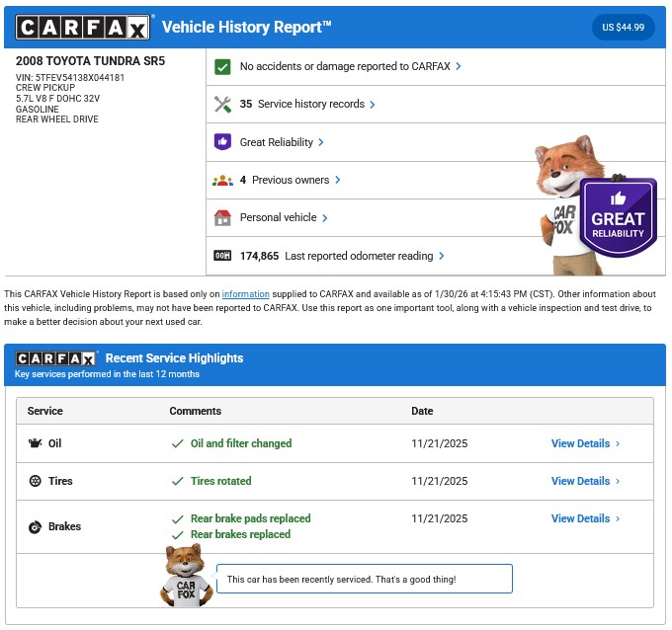Expand the no accidents reported chevron
Screen dimensions: 672x630
459,66
